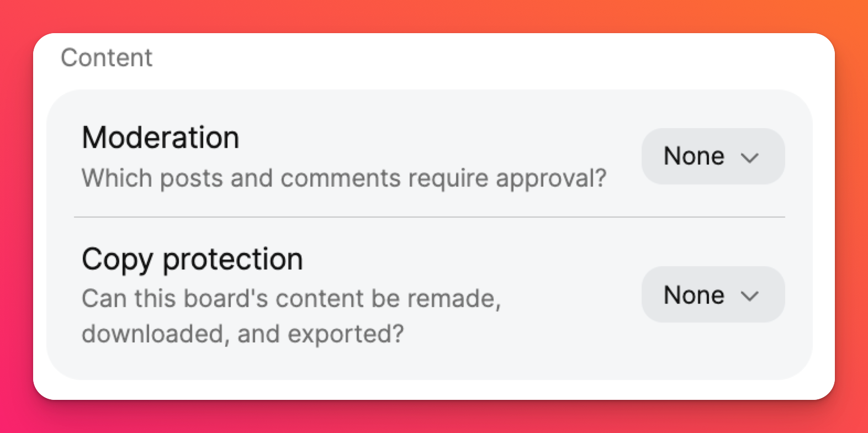This screenshot has width=868, height=433.
Task: Click the None label in the Copy protection selector
Action: click(x=694, y=295)
